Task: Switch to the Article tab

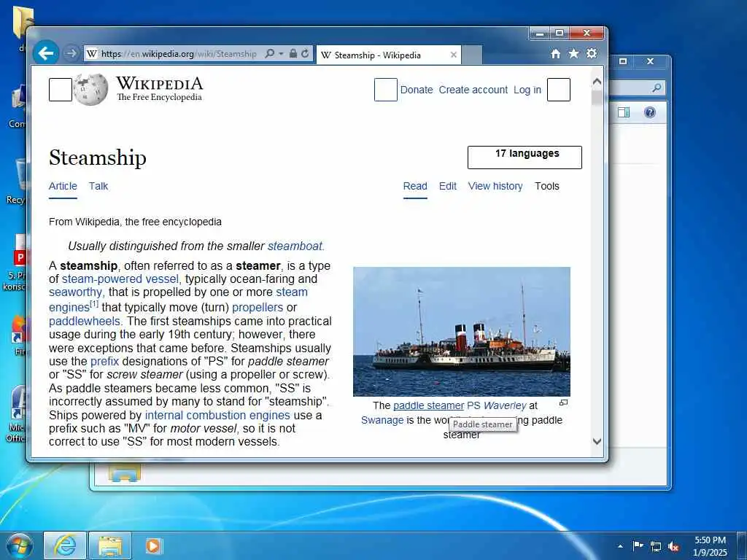Action: pos(63,186)
